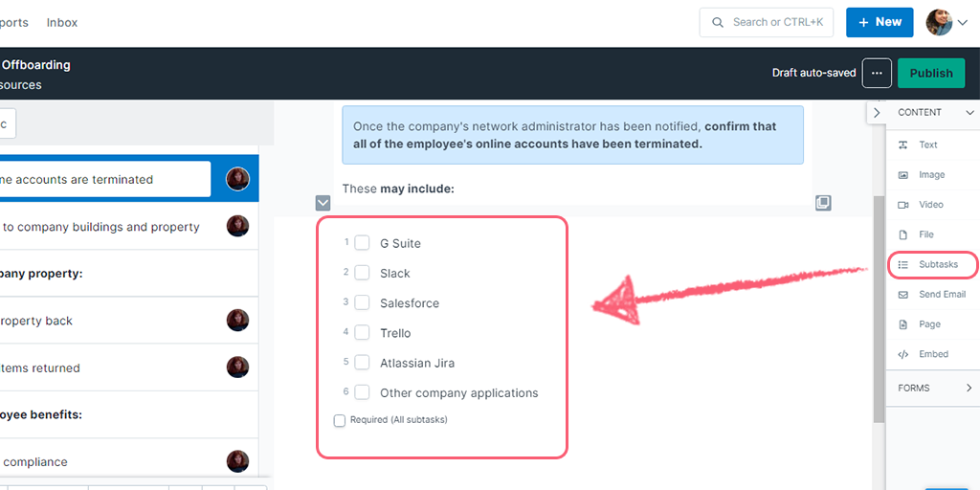The height and width of the screenshot is (490, 980).
Task: Click the Publish button
Action: (931, 73)
